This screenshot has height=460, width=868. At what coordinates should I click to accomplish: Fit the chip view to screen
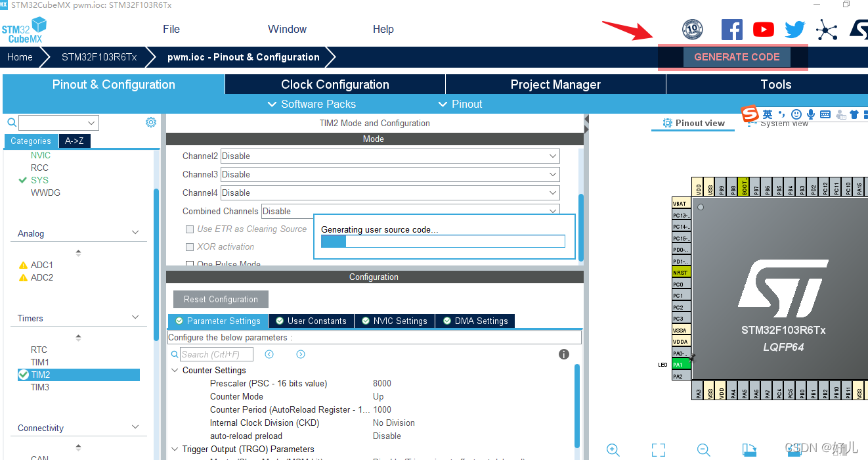[659, 450]
